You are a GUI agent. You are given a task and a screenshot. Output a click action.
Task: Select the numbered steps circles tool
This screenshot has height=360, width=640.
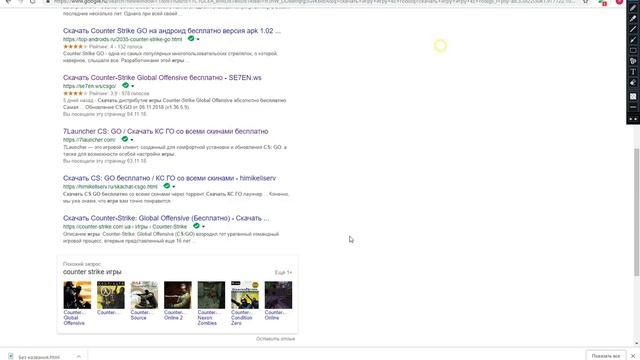[633, 61]
